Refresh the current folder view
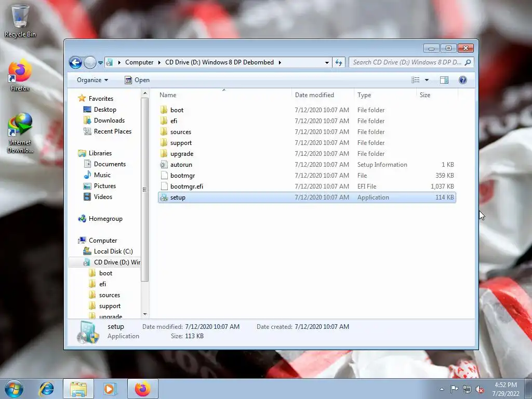Viewport: 532px width, 399px height. point(338,62)
